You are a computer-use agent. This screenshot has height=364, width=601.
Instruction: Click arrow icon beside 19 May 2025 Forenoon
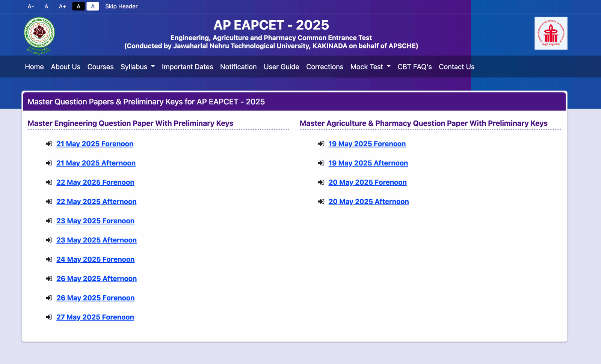point(321,144)
